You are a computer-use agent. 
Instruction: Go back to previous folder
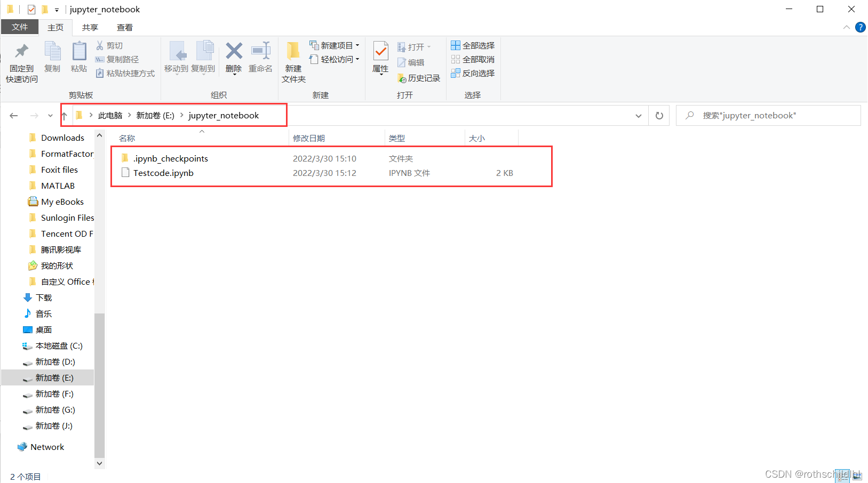coord(14,116)
